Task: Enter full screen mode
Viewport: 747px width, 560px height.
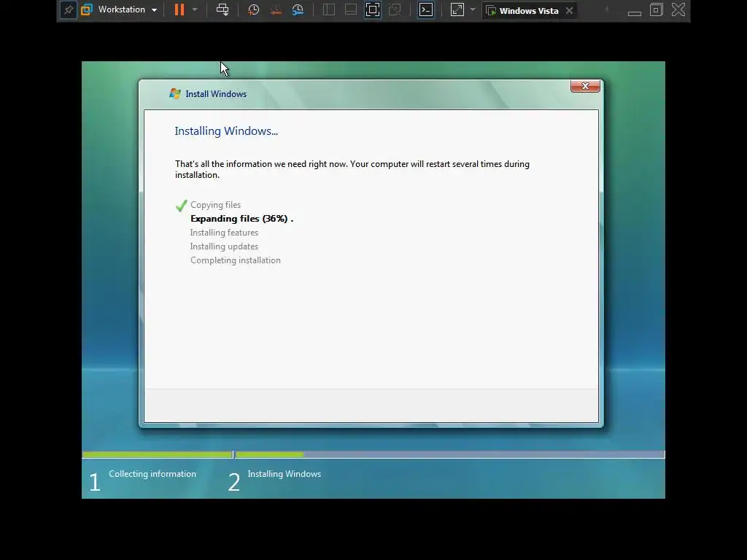Action: tap(373, 9)
